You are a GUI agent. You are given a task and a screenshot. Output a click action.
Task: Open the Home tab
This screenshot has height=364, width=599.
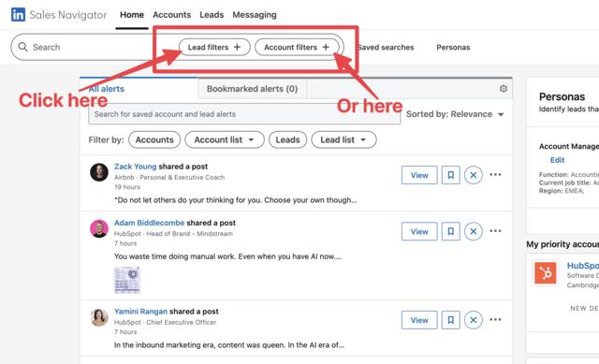coord(132,15)
